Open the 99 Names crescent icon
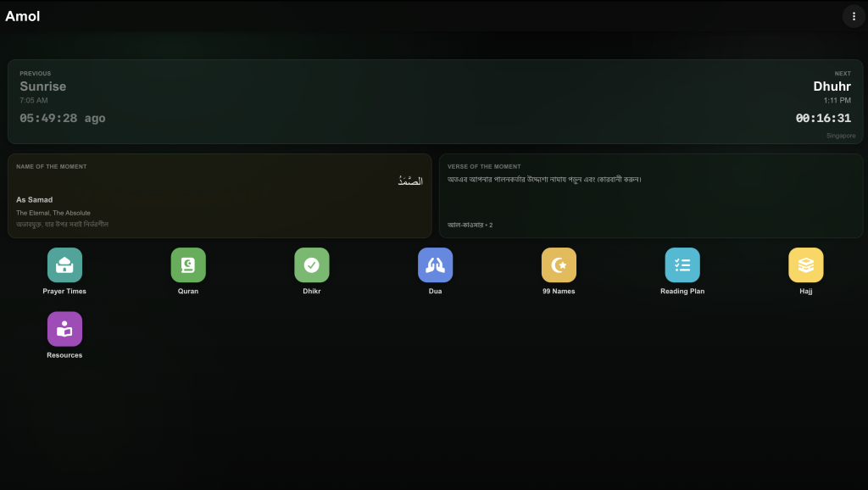This screenshot has width=868, height=490. coord(559,265)
